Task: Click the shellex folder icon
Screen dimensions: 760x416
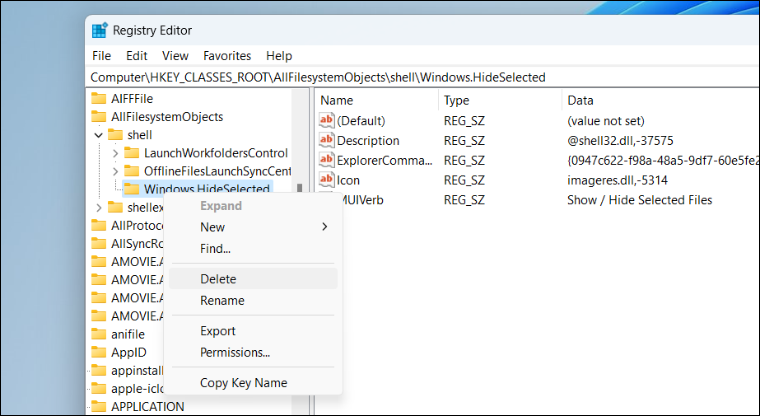Action: click(x=115, y=207)
